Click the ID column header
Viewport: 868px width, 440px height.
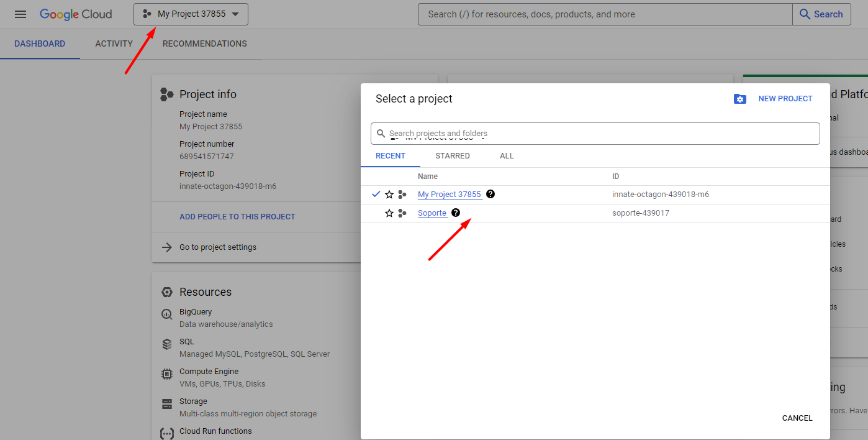[x=616, y=176]
